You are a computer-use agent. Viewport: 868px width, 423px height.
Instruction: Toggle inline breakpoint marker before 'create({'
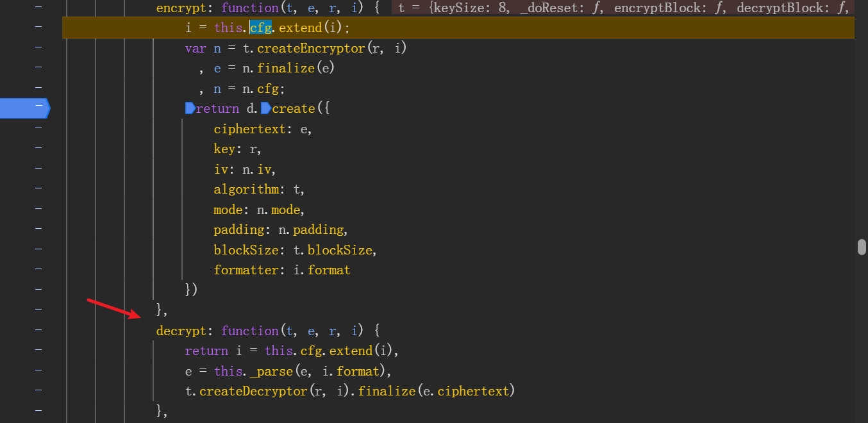click(x=265, y=108)
